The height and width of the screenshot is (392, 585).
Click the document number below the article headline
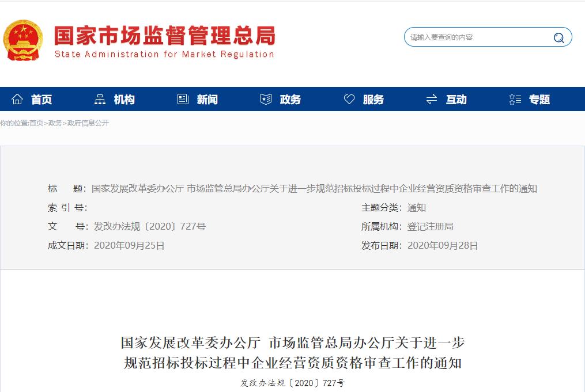pyautogui.click(x=293, y=383)
